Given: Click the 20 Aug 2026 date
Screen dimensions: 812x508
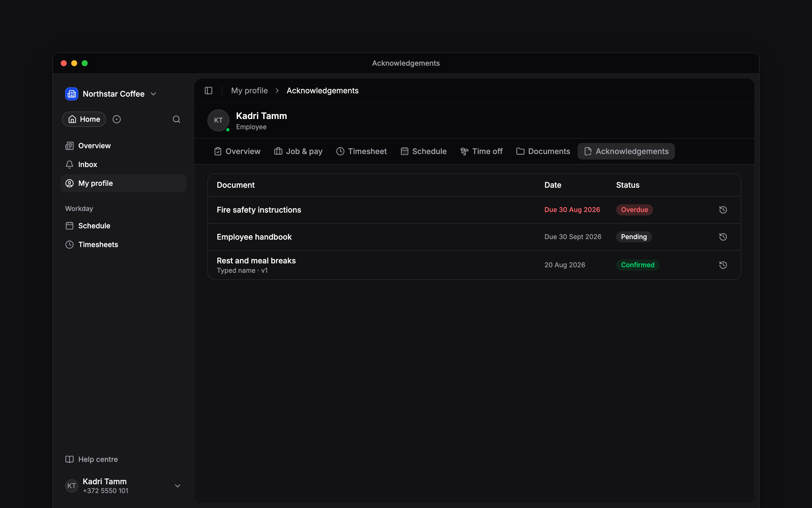Looking at the screenshot, I should [565, 265].
